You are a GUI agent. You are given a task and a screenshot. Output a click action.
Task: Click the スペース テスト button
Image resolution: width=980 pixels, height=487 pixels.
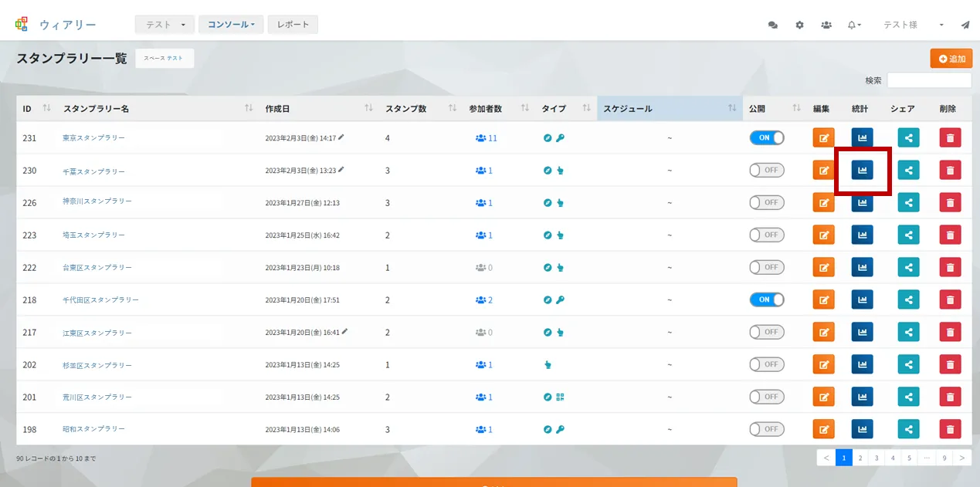(164, 58)
